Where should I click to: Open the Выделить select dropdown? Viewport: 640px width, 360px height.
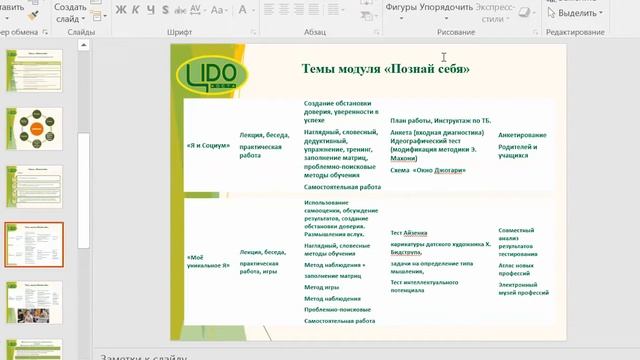pyautogui.click(x=576, y=13)
